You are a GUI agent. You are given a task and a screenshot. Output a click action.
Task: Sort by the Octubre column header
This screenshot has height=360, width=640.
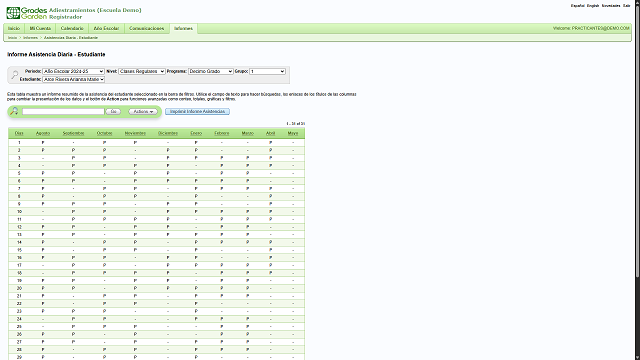[104, 133]
